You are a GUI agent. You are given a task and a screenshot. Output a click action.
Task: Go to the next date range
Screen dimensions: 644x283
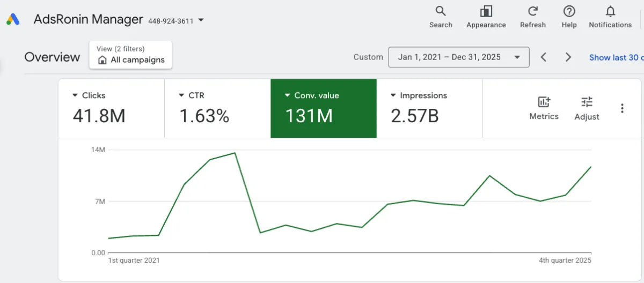pyautogui.click(x=568, y=57)
